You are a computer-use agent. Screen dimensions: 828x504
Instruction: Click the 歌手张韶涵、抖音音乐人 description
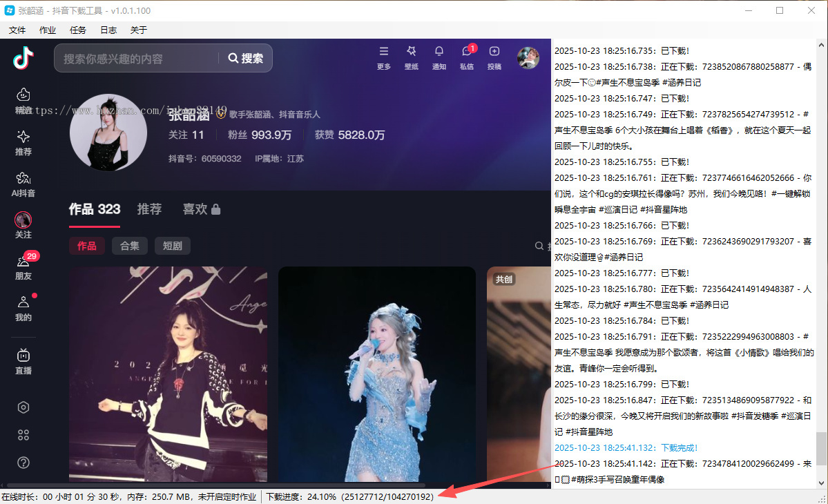[275, 115]
